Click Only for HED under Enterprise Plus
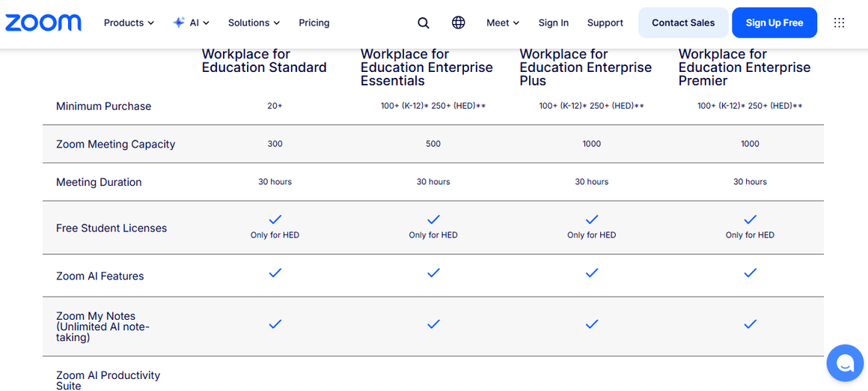Image resolution: width=868 pixels, height=391 pixels. tap(592, 234)
